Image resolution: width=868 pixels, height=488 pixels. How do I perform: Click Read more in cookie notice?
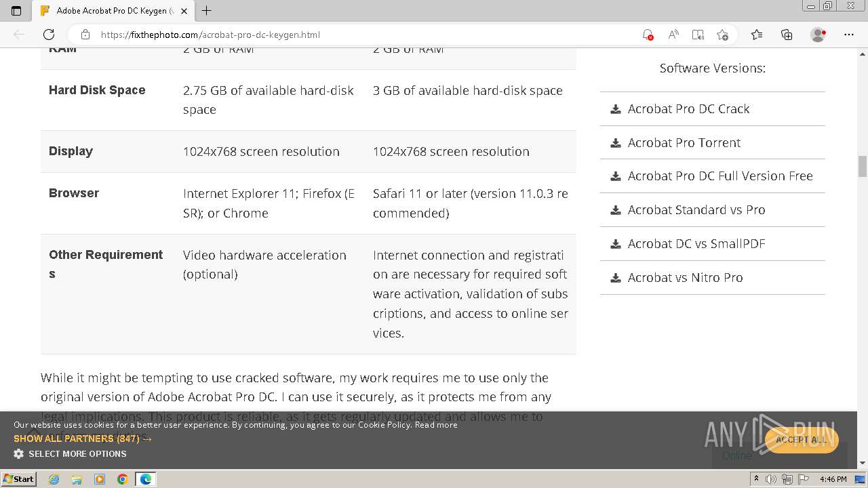(x=436, y=424)
